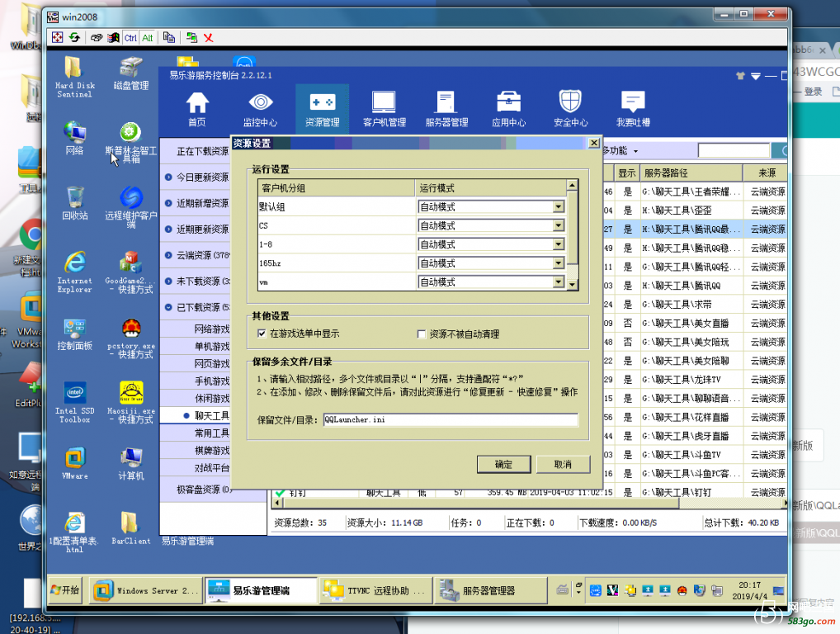Viewport: 840px width, 634px height.
Task: Switch to 服务器管理器 taskbar item
Action: 490,590
